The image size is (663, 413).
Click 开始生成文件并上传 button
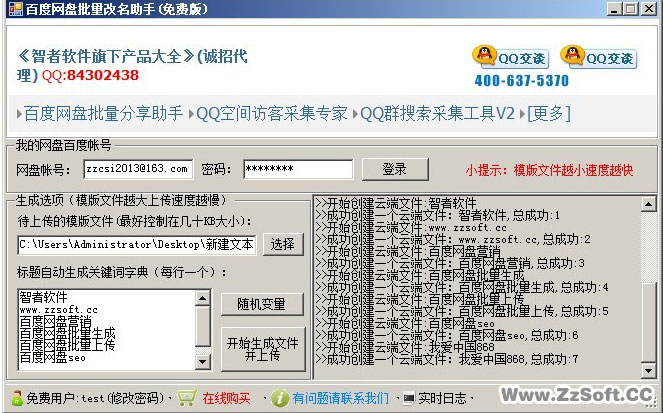pos(263,349)
